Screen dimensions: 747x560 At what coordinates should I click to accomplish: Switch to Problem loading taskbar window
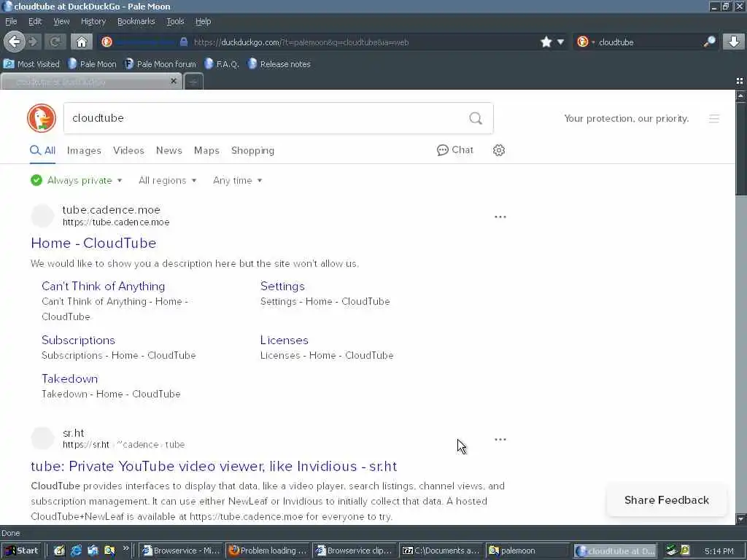tap(268, 551)
